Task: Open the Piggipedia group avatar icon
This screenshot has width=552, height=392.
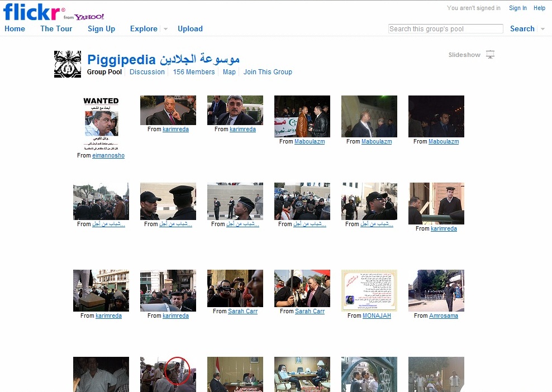Action: tap(68, 64)
